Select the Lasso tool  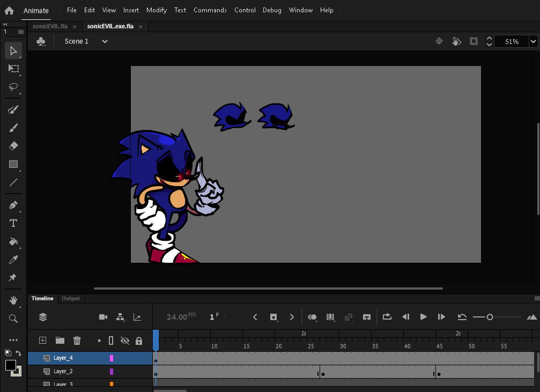click(13, 87)
